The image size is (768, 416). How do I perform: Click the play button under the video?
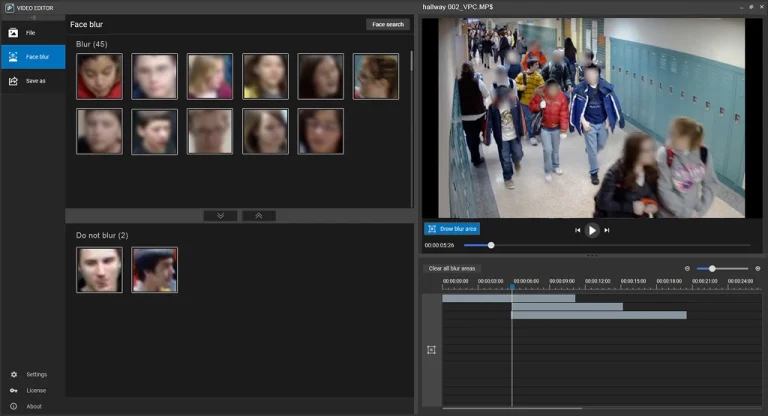[592, 230]
